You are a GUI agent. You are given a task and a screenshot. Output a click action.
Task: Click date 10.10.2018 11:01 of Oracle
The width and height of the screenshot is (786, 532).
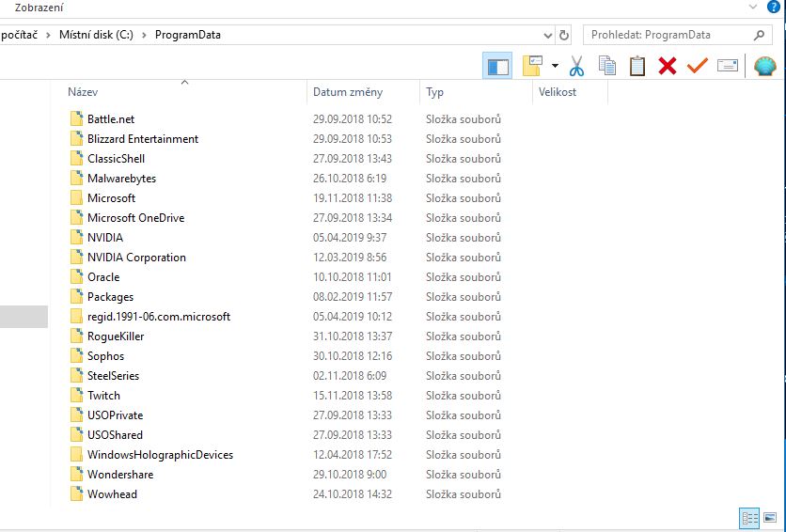[353, 277]
